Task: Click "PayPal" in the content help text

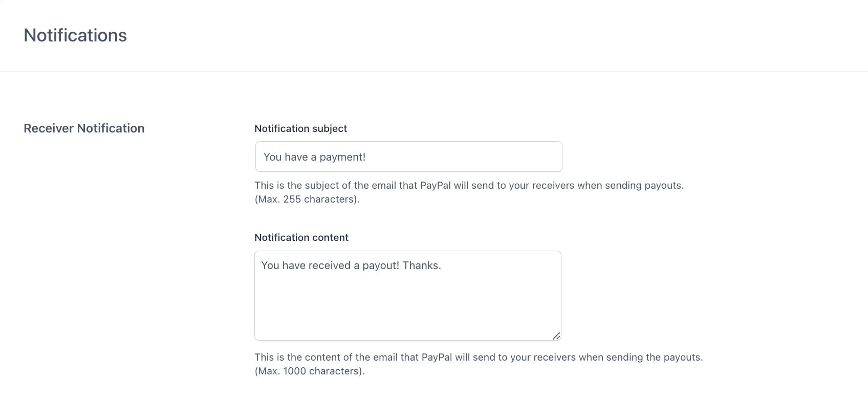Action: coord(437,357)
